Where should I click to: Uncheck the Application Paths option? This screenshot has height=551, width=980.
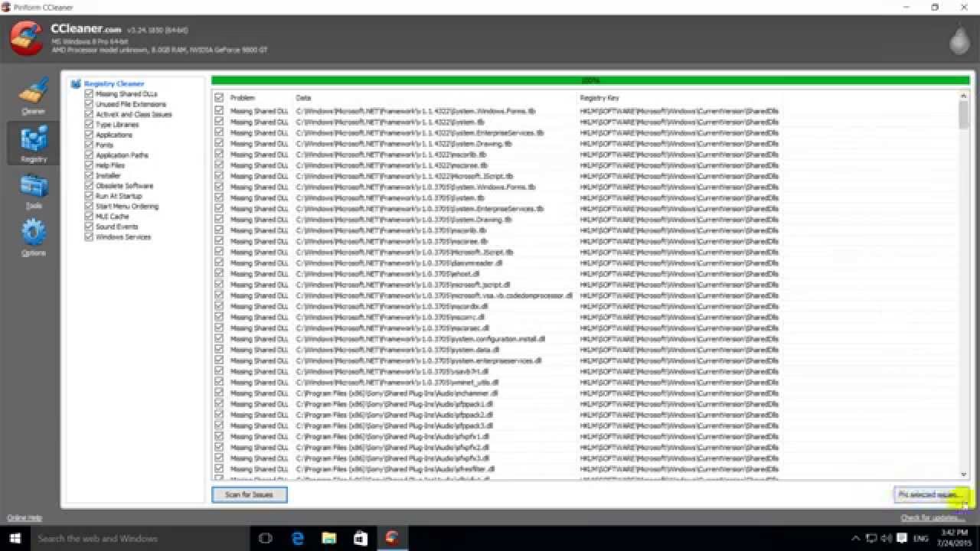coord(89,155)
